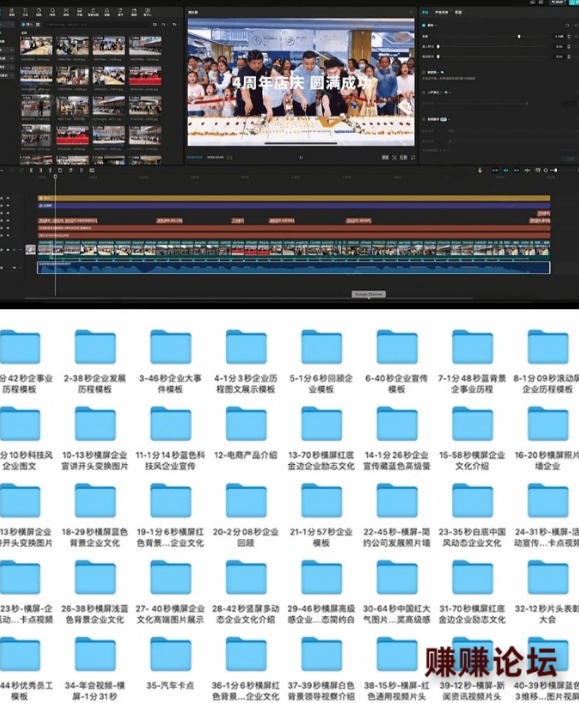
Task: Click the volume slider handle
Action: click(x=519, y=36)
